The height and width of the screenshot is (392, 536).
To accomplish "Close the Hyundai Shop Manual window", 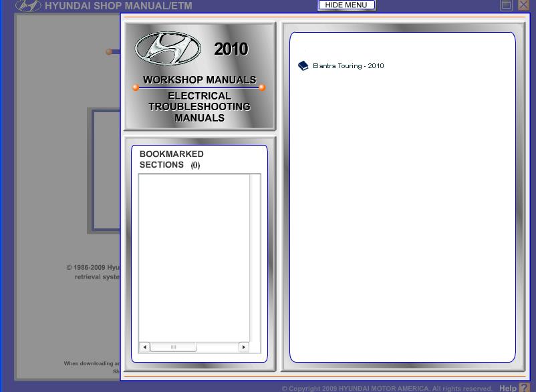I will coord(523,5).
